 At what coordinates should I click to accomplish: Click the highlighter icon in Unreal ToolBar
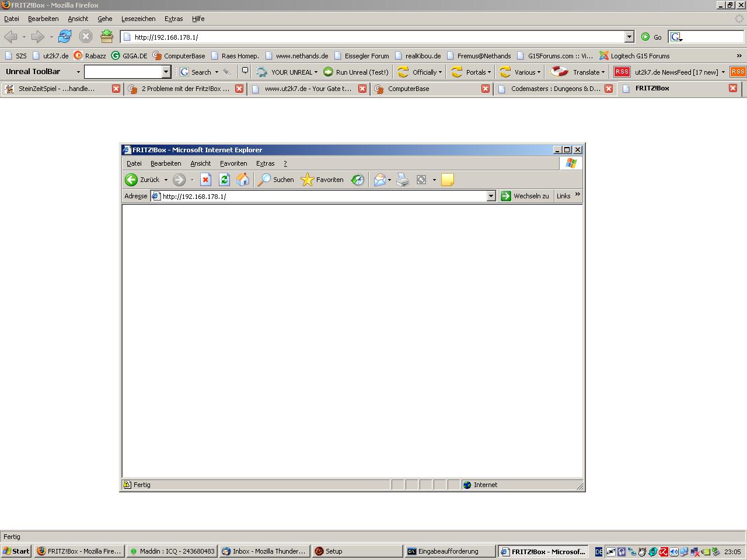(x=227, y=72)
